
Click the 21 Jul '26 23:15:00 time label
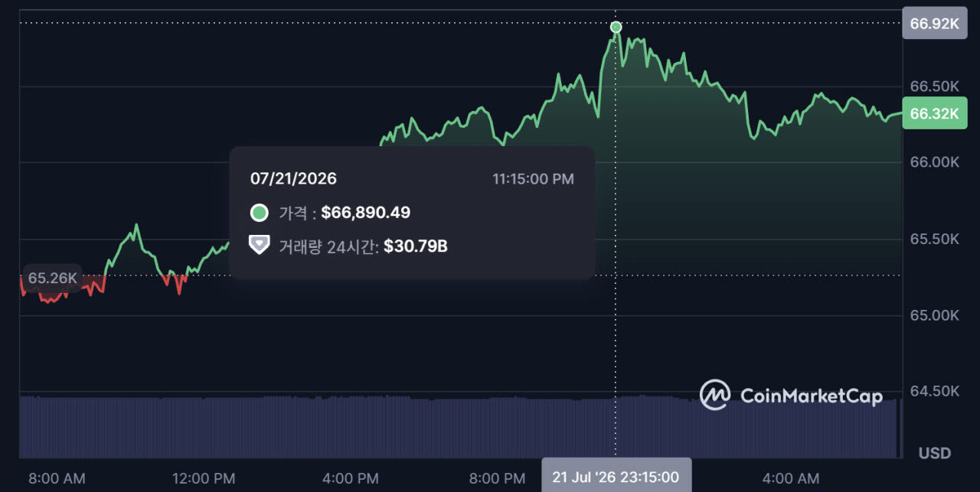pyautogui.click(x=616, y=477)
